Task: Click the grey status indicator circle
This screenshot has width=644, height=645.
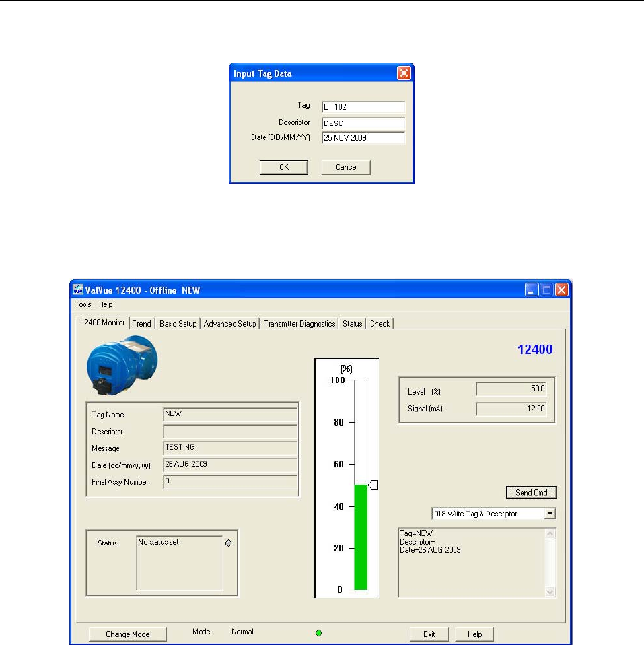Action: [229, 543]
